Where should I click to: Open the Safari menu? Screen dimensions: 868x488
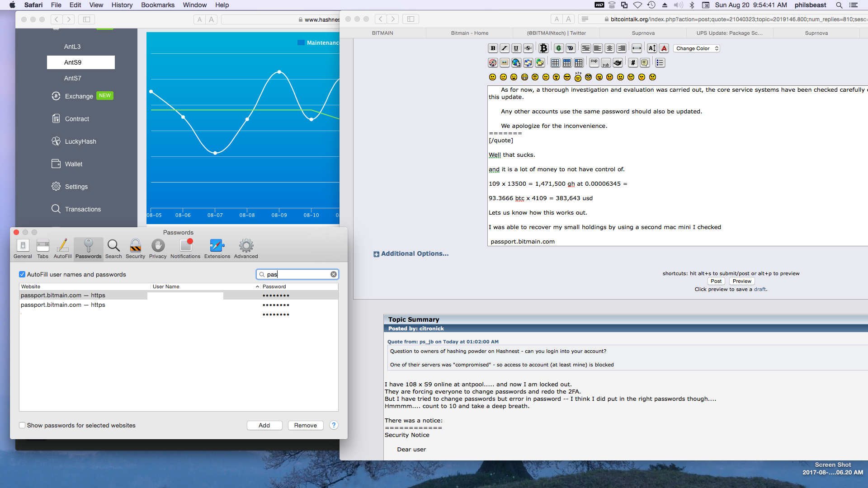click(x=33, y=5)
